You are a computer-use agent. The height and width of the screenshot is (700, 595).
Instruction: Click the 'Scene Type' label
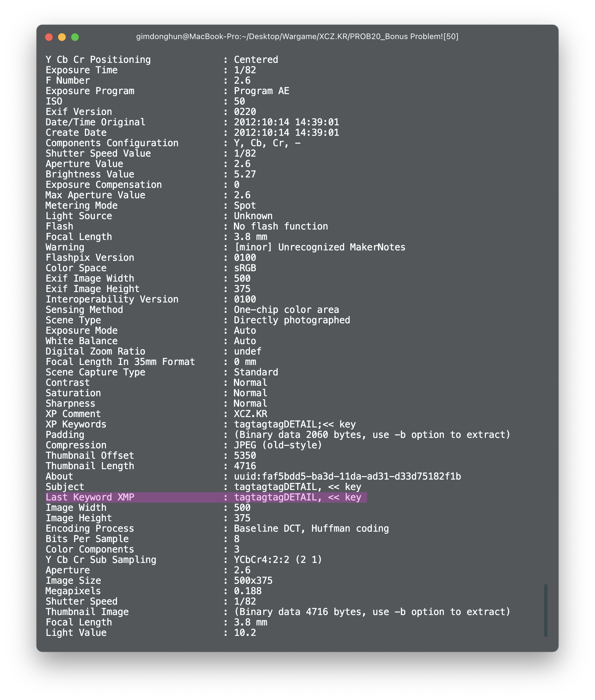[x=74, y=320]
